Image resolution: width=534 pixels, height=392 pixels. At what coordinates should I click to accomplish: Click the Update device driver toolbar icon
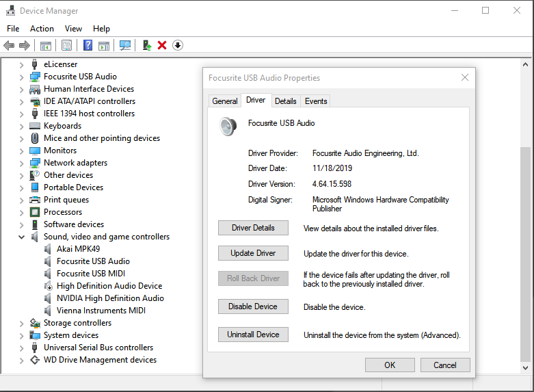(x=146, y=45)
